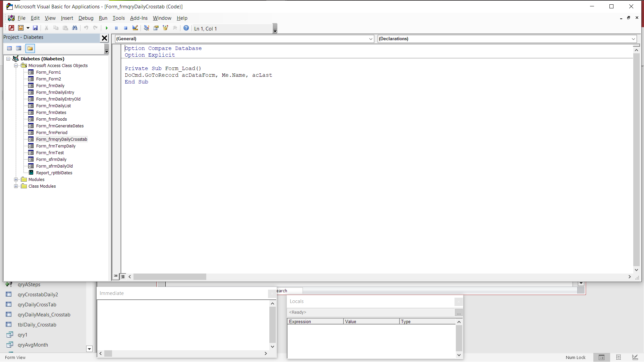Click the Find binoculars icon
The height and width of the screenshot is (362, 644).
click(x=75, y=28)
